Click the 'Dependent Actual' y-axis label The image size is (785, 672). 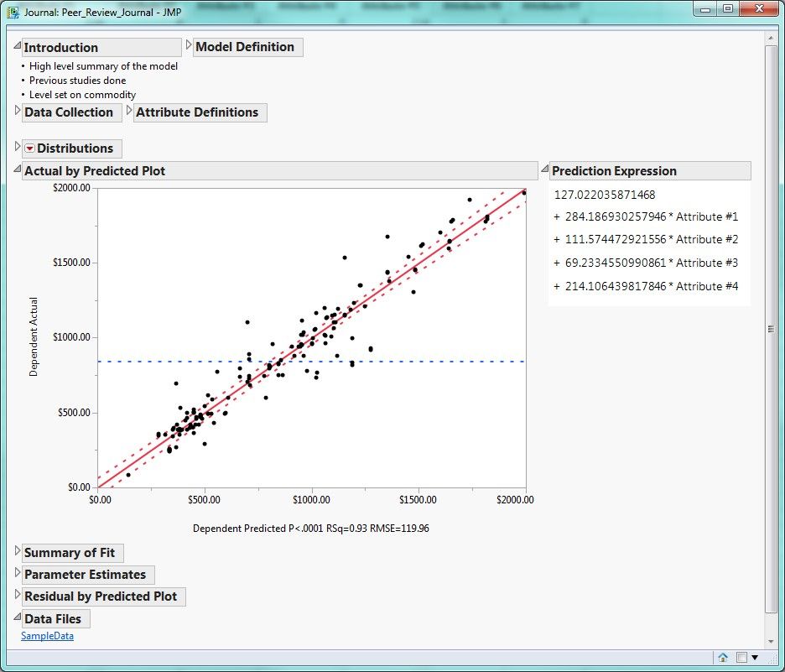[33, 336]
